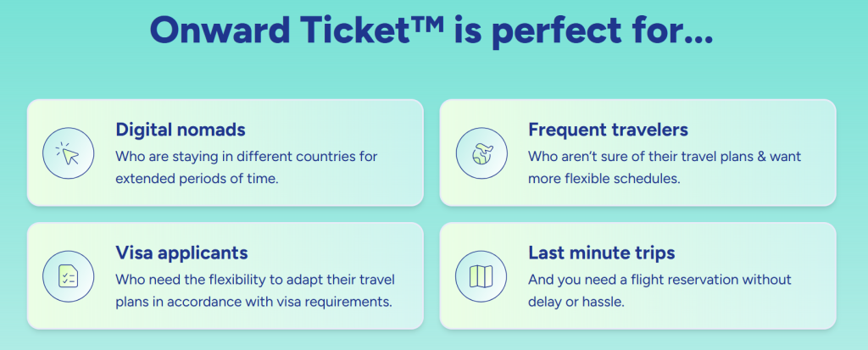This screenshot has width=868, height=350.
Task: Select the "Frequent travelers" card title
Action: click(608, 130)
